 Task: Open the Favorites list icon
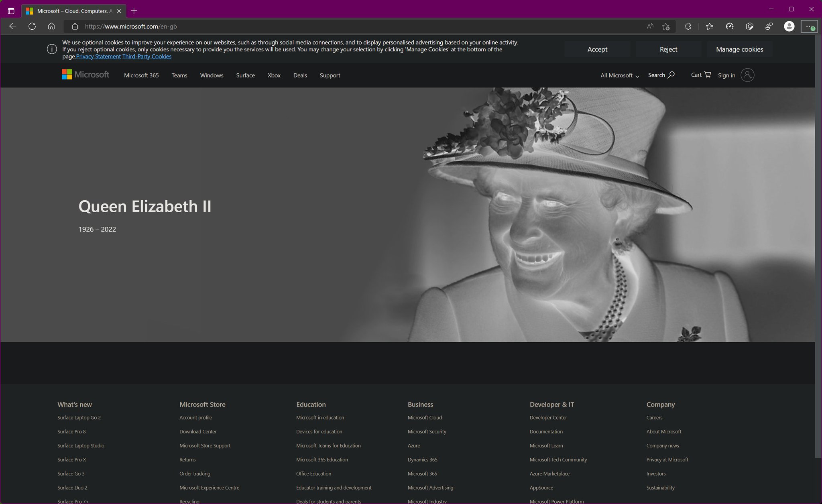click(709, 26)
